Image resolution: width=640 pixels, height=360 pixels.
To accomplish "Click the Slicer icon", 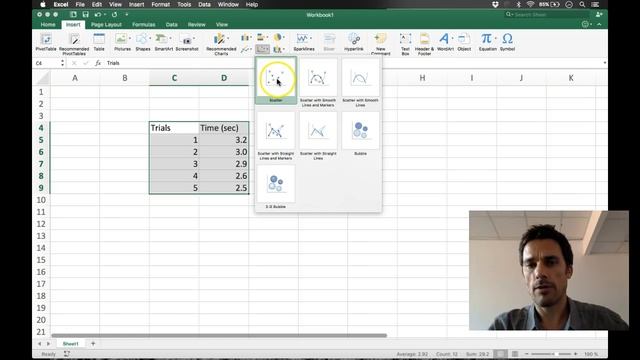I will tap(329, 42).
